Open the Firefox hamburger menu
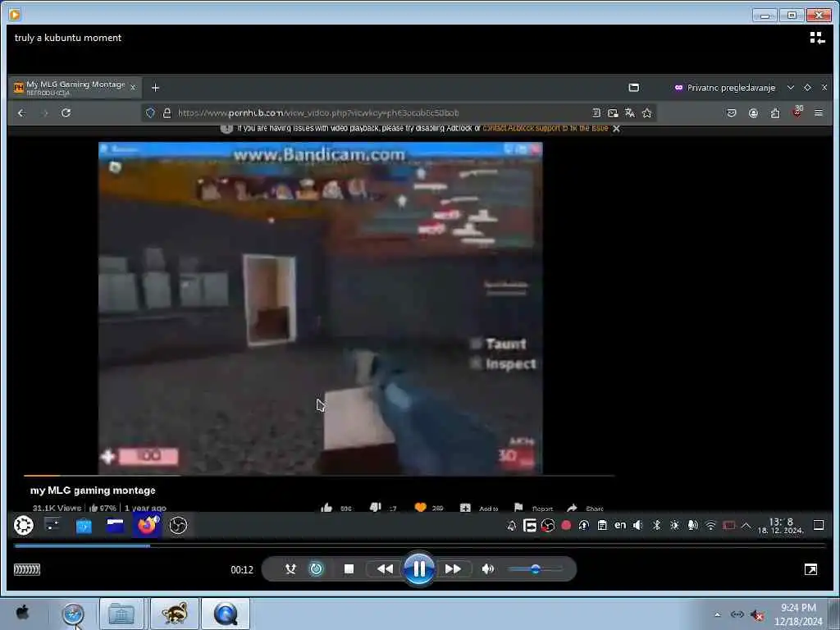The image size is (840, 630). (819, 112)
